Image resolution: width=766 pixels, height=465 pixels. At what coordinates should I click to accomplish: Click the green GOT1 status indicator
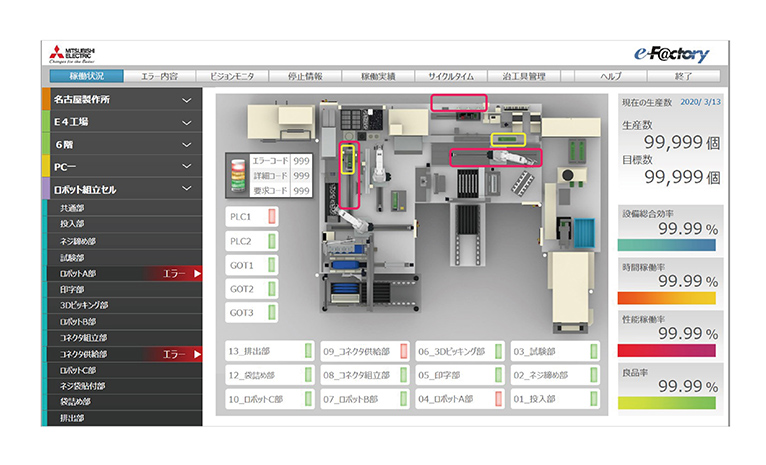point(272,265)
